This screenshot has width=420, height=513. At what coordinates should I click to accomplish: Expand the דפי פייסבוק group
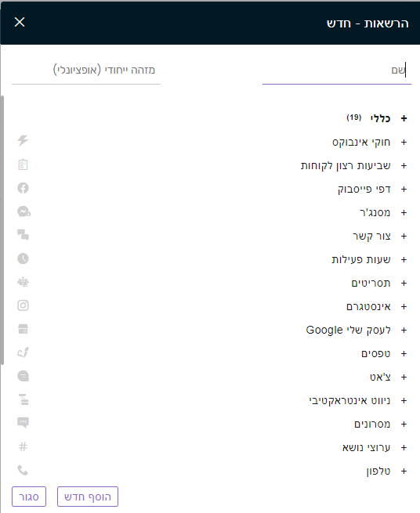point(404,189)
